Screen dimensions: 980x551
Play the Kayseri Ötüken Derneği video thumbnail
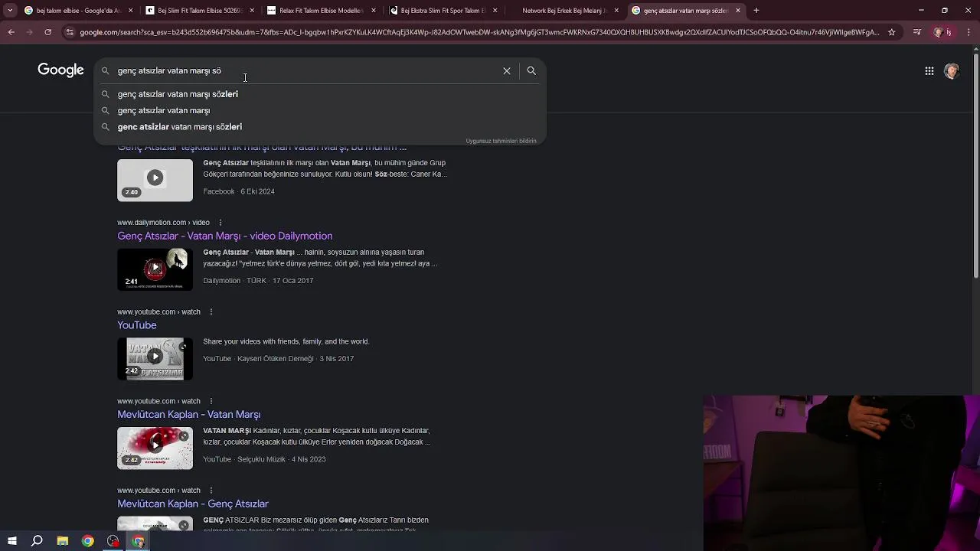tap(155, 358)
